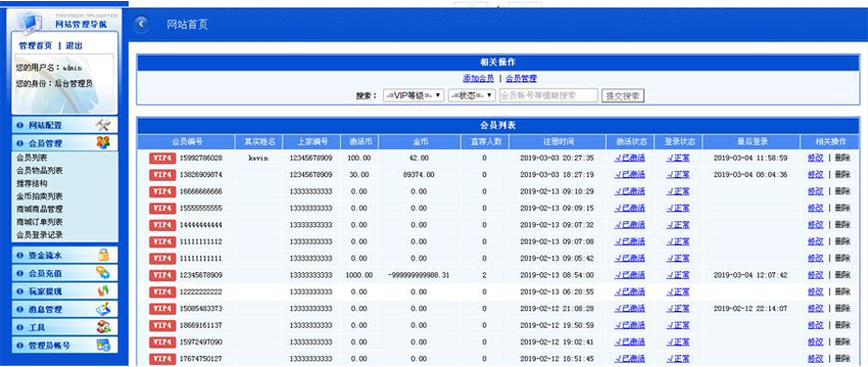868x367 pixels.
Task: Click the 退出 logout link
Action: coord(73,45)
